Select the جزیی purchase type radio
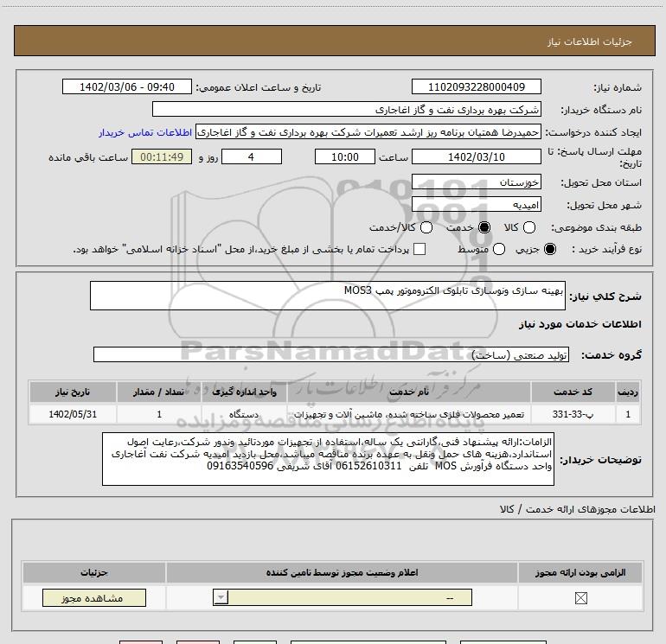 coord(549,249)
